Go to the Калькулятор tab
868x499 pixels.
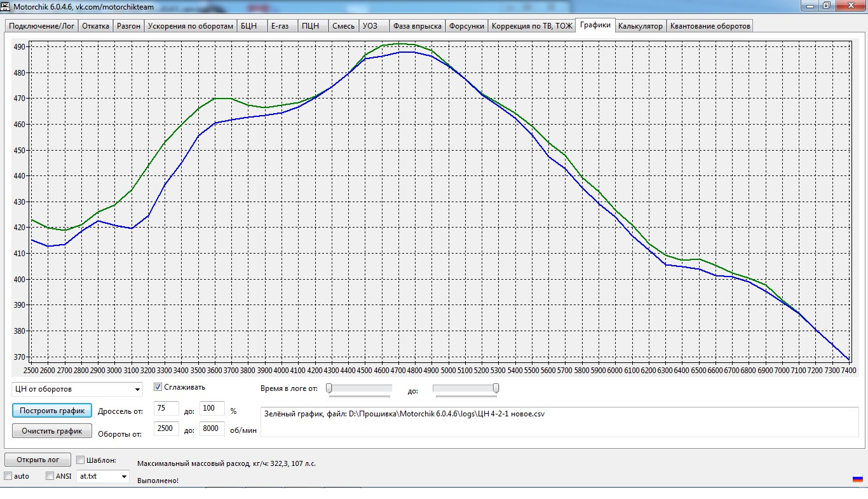(x=640, y=26)
